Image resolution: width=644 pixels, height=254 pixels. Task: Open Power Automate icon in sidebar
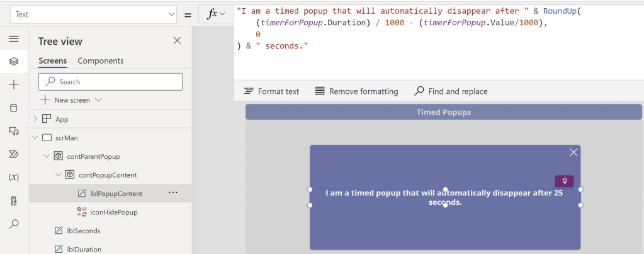coord(14,154)
